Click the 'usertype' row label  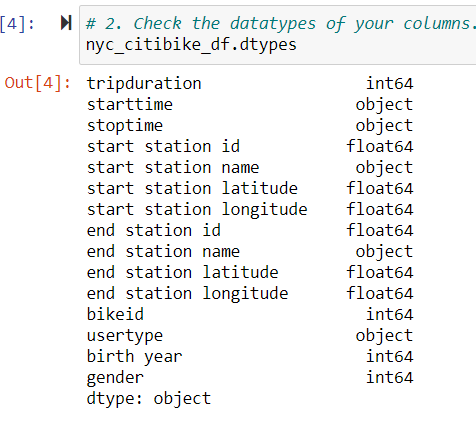(x=125, y=336)
